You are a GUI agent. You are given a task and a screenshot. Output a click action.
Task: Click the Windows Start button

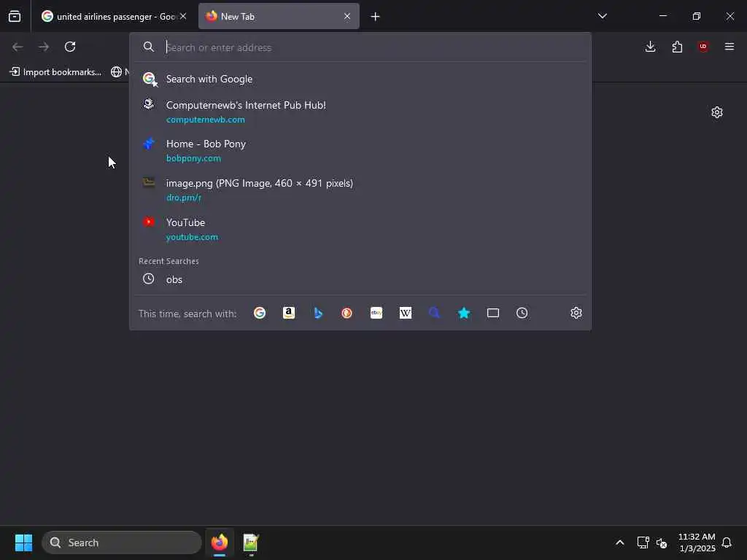coord(23,542)
